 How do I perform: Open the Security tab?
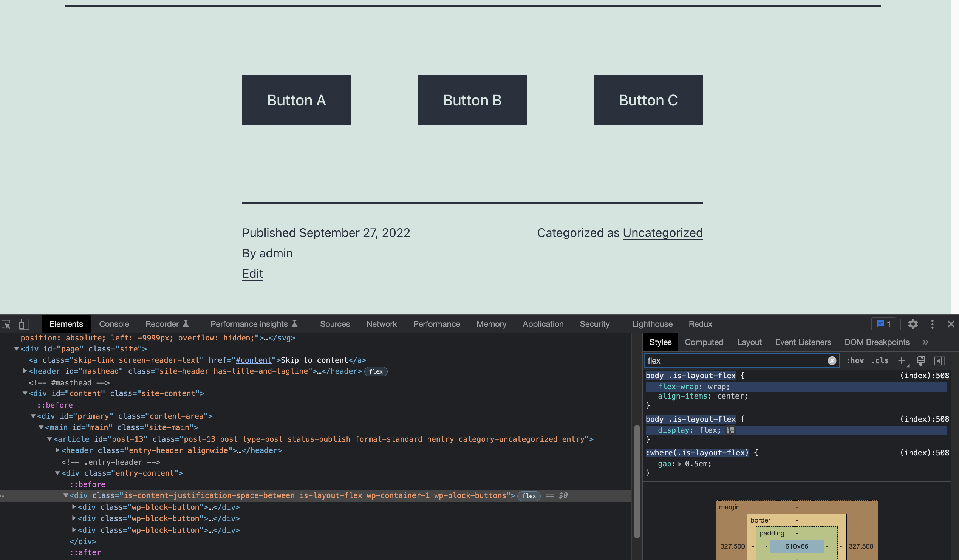[594, 324]
